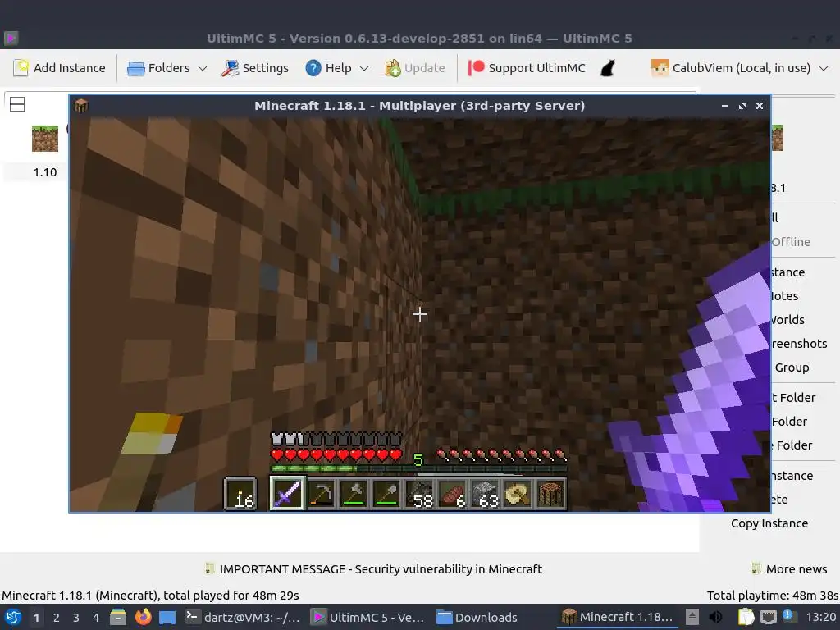Click the 13:20 taskbar clock

click(820, 617)
